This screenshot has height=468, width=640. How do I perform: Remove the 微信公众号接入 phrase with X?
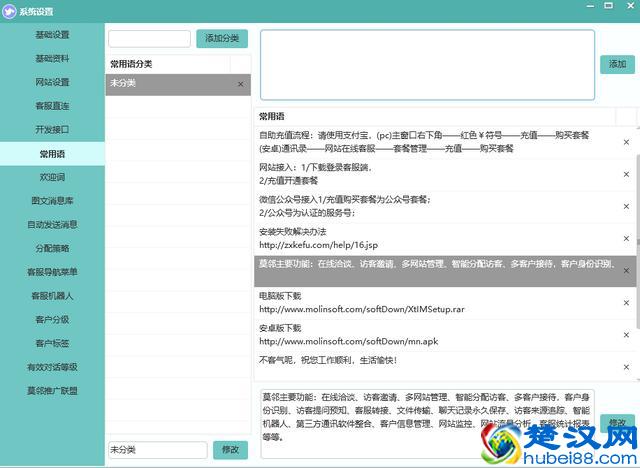(626, 205)
